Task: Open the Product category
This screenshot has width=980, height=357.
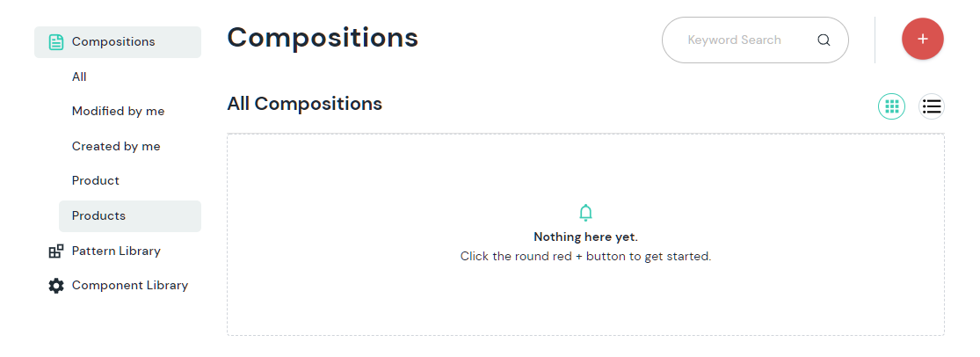Action: (x=96, y=181)
